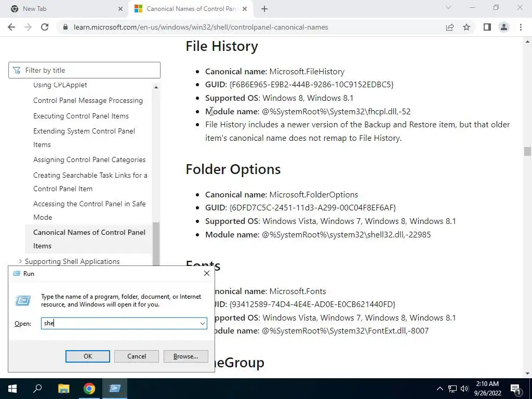532x399 pixels.
Task: Switch to Canonical Names of Control Panel tab
Action: (x=191, y=9)
